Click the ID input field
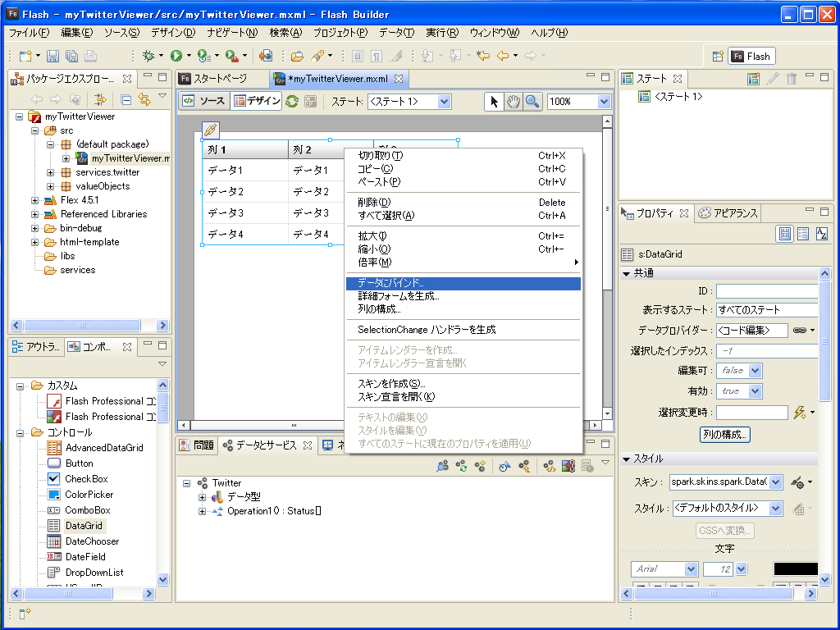840x630 pixels. coord(767,291)
